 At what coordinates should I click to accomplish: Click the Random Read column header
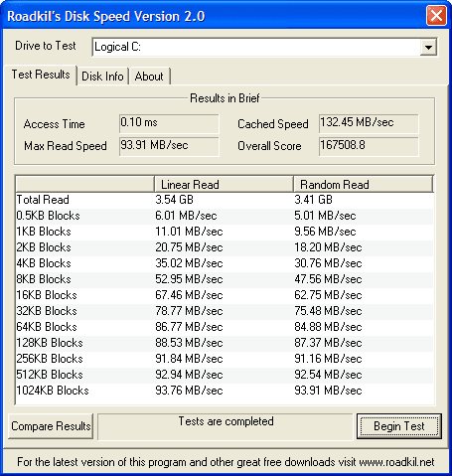364,184
